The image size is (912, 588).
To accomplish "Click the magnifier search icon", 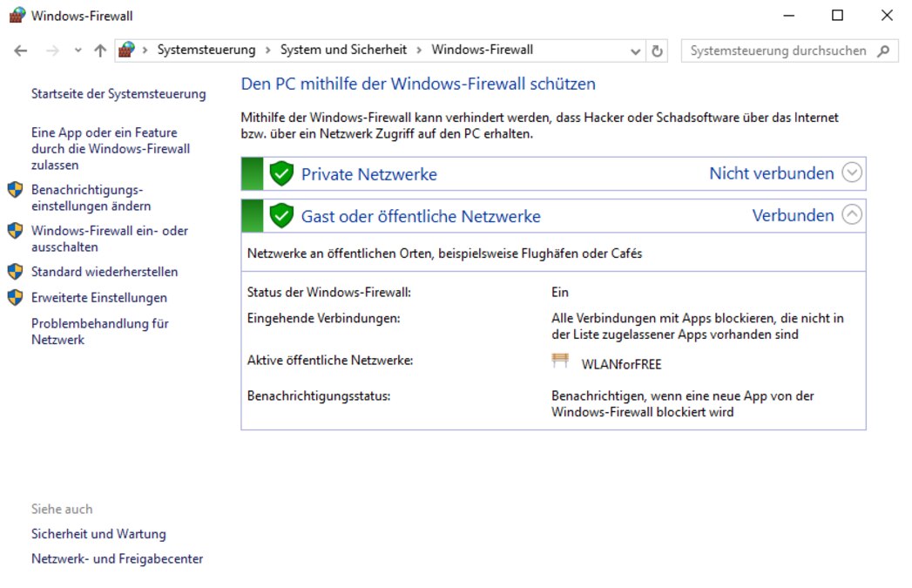I will point(883,51).
